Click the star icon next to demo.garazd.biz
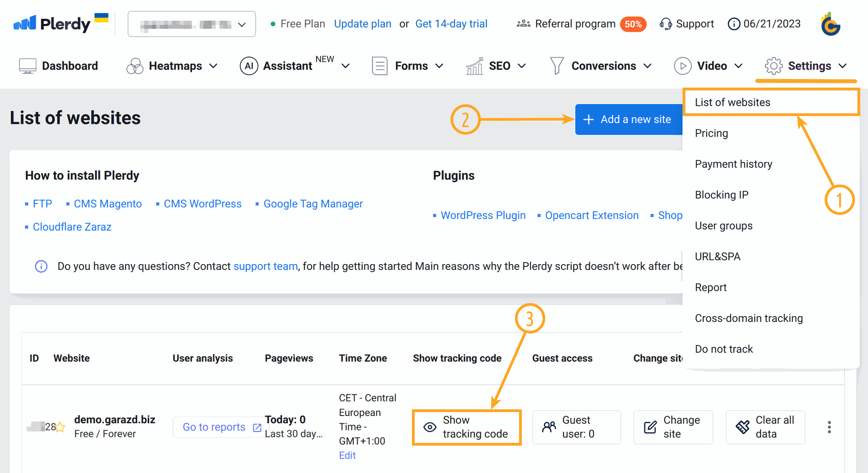 60,427
